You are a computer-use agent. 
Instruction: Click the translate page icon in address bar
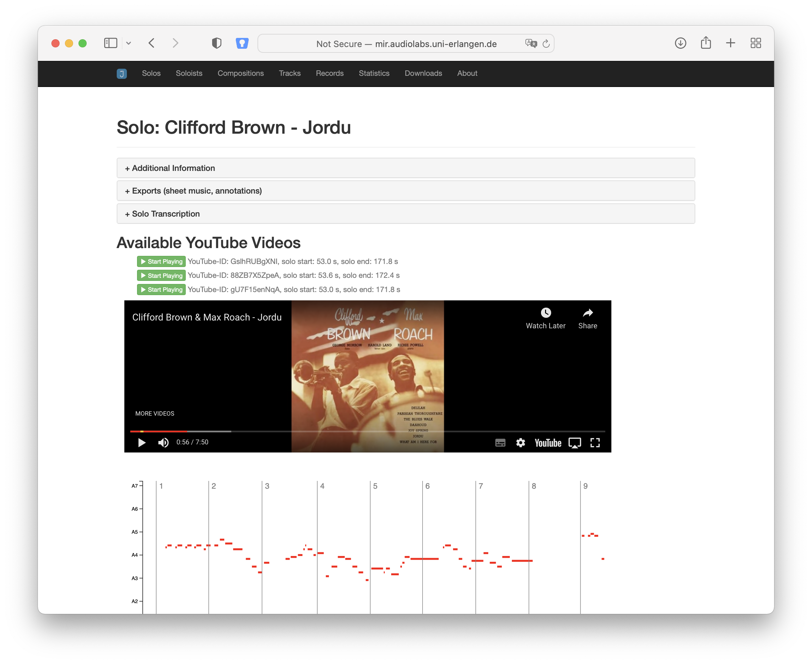[531, 43]
